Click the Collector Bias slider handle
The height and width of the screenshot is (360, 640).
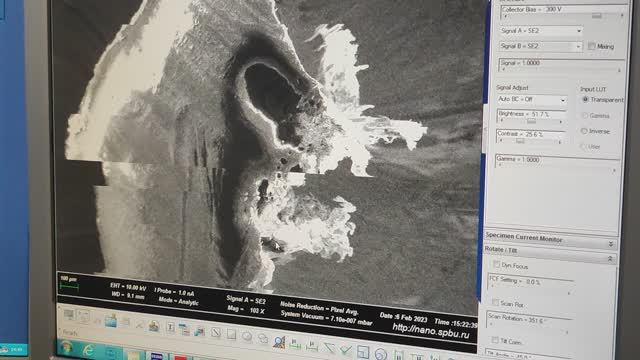coord(597,16)
